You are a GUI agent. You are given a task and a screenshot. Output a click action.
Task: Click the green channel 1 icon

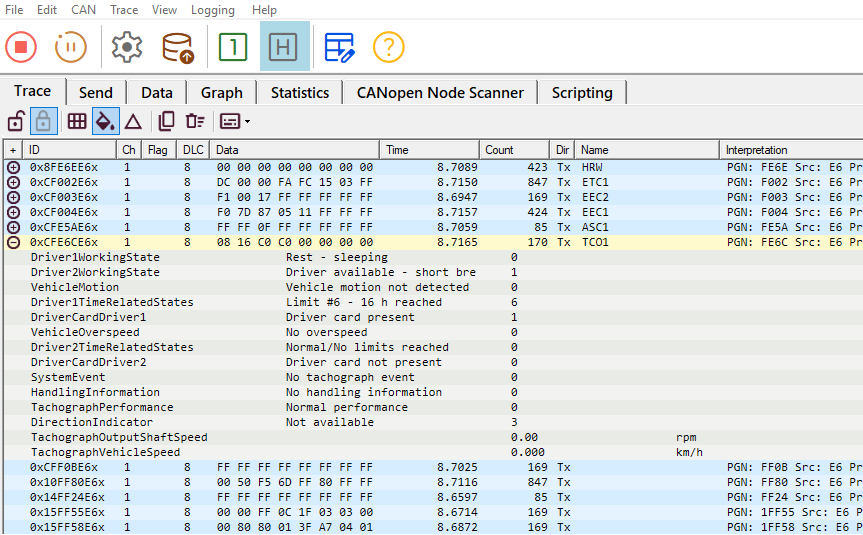(233, 47)
